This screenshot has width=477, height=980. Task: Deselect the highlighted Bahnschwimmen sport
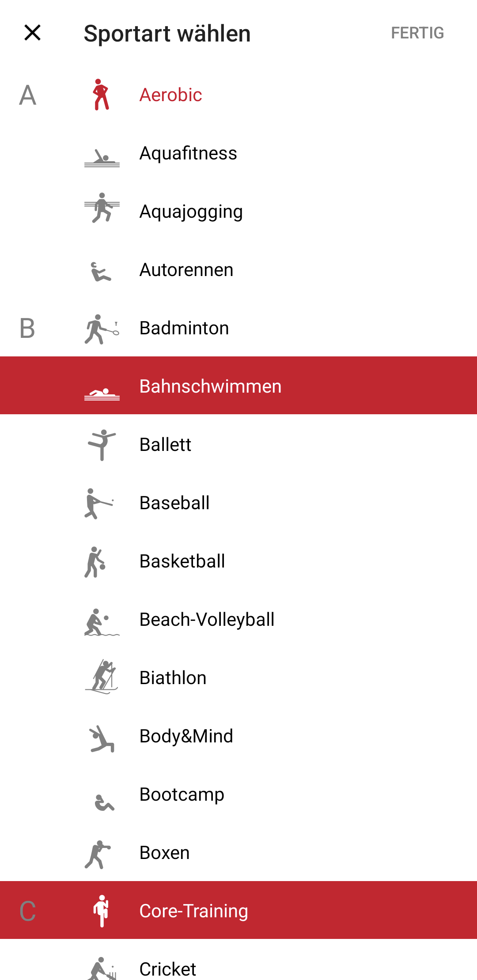238,386
